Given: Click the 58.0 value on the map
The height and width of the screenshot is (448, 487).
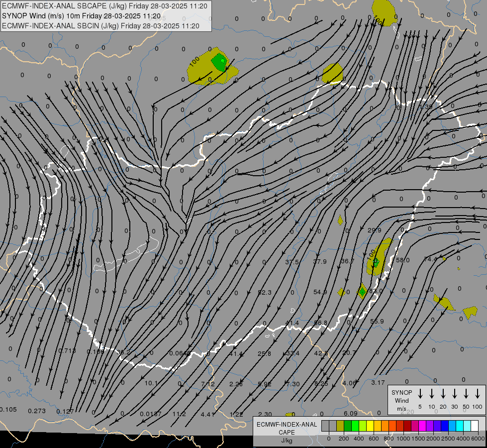Looking at the screenshot, I should [402, 260].
